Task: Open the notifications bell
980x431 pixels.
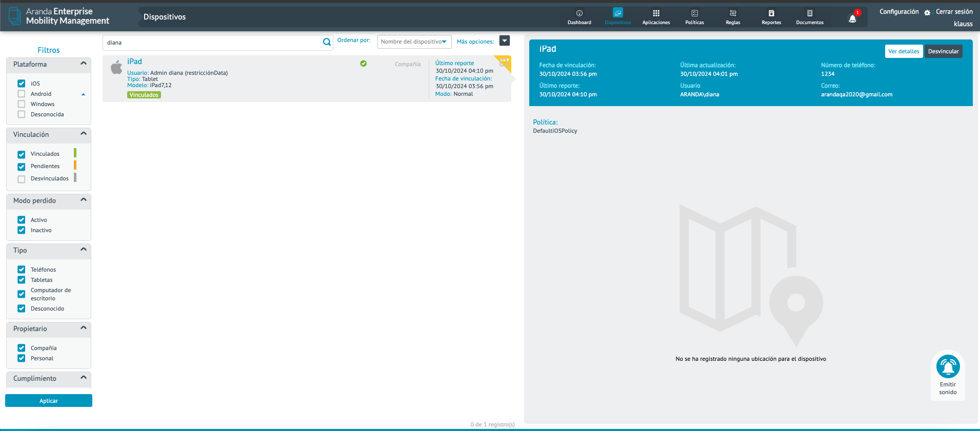Action: pyautogui.click(x=852, y=18)
